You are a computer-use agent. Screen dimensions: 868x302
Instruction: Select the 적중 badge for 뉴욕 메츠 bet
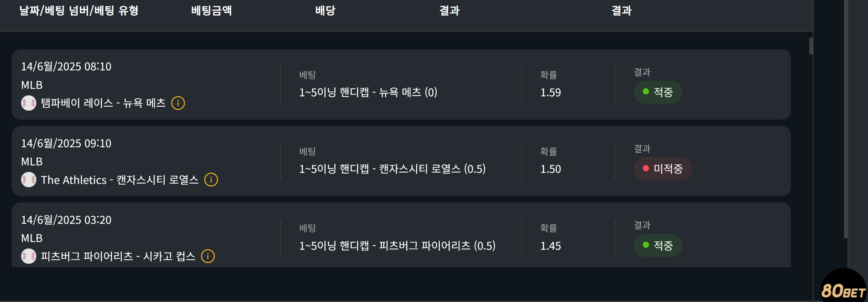pyautogui.click(x=658, y=92)
